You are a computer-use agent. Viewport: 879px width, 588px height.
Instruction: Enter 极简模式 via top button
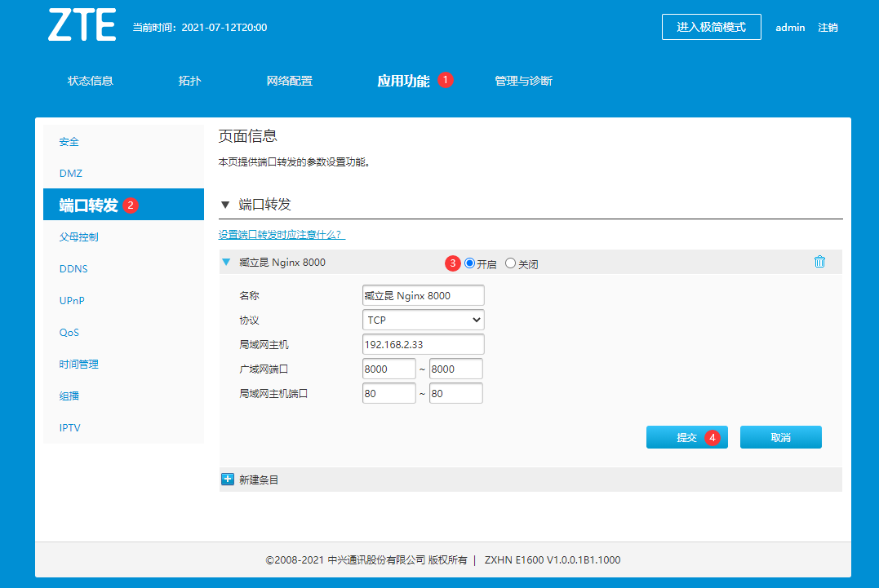(x=711, y=27)
